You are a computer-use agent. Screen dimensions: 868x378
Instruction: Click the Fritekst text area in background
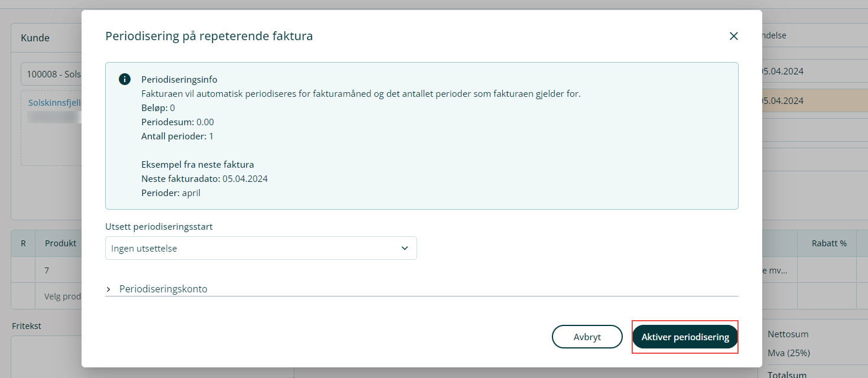point(47,357)
